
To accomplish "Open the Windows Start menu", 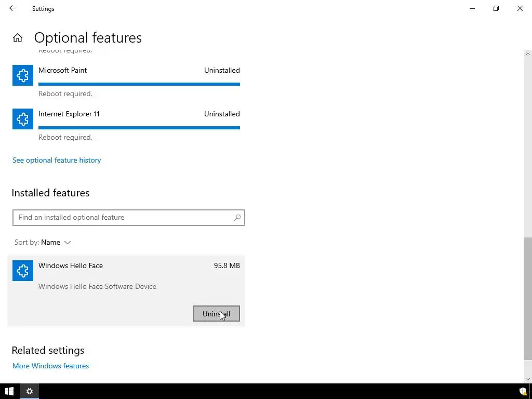I will (9, 391).
